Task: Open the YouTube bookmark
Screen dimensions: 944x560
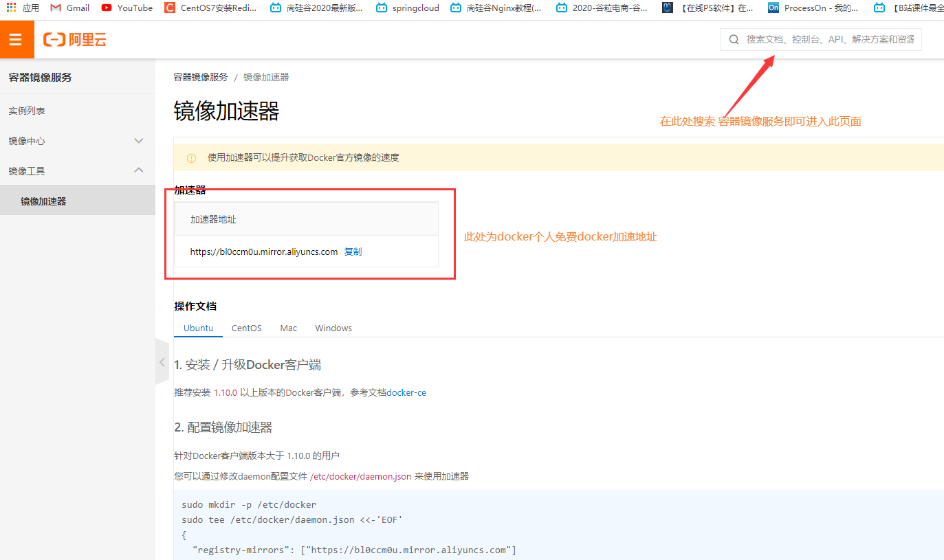Action: coord(127,8)
